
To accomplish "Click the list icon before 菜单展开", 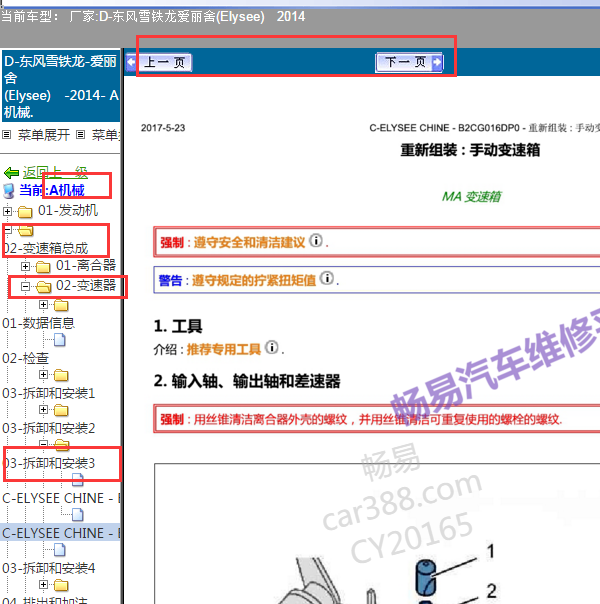I will tap(7, 135).
